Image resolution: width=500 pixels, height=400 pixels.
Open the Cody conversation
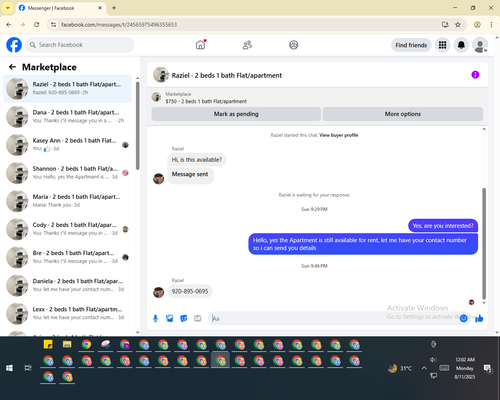click(x=67, y=229)
